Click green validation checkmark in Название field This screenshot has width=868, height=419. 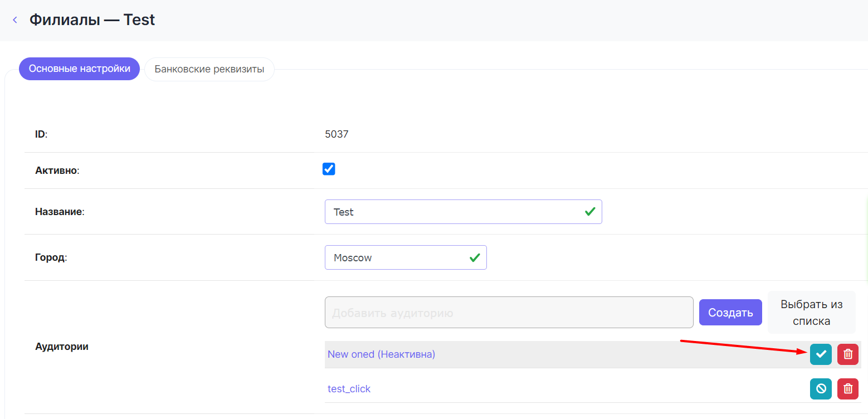point(590,212)
